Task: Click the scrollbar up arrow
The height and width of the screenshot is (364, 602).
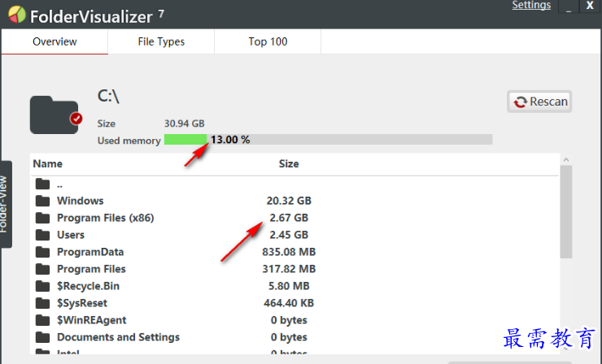Action: (566, 159)
